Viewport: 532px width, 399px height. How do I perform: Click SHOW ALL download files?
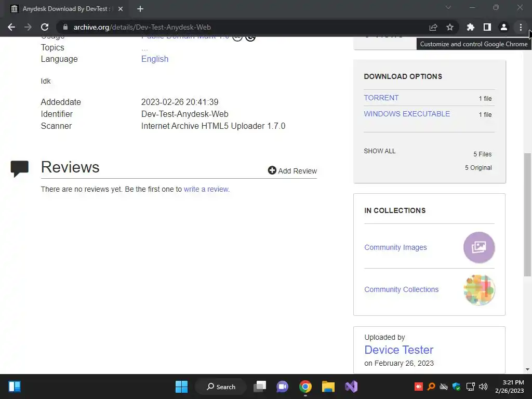380,151
